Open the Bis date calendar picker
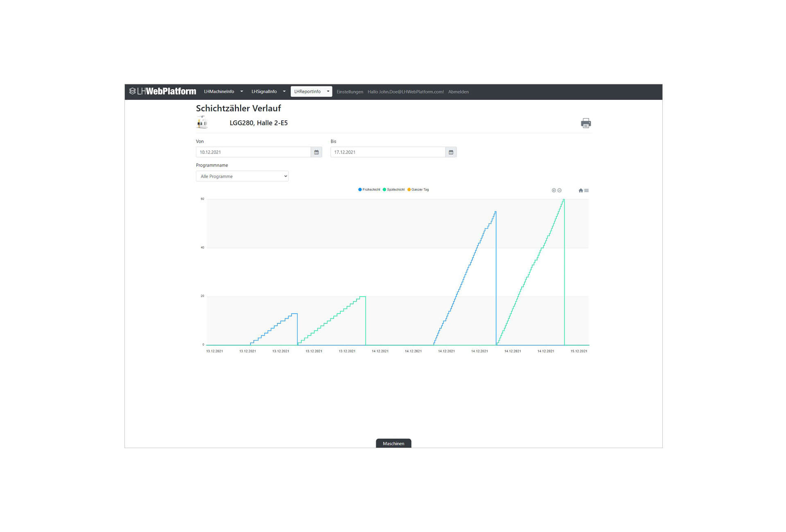 coord(451,152)
